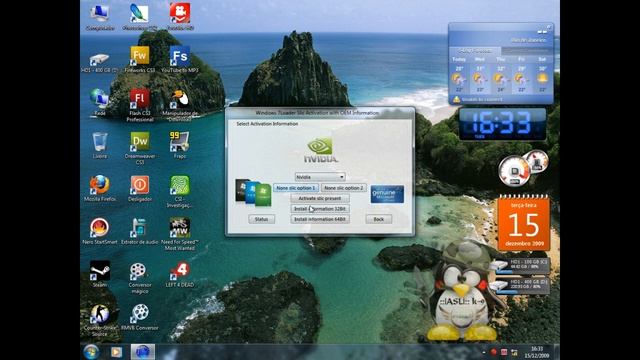640x360 pixels.
Task: Show hidden tray icons arrow
Action: coord(484,352)
